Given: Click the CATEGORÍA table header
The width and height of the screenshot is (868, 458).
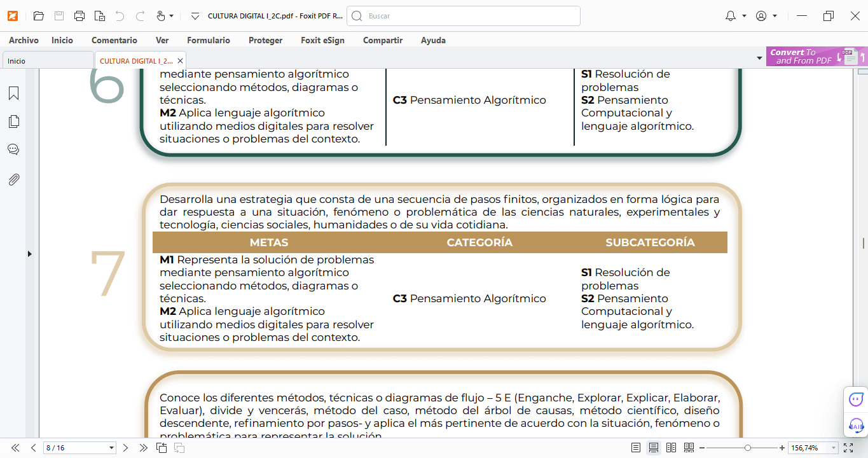Looking at the screenshot, I should [x=479, y=242].
